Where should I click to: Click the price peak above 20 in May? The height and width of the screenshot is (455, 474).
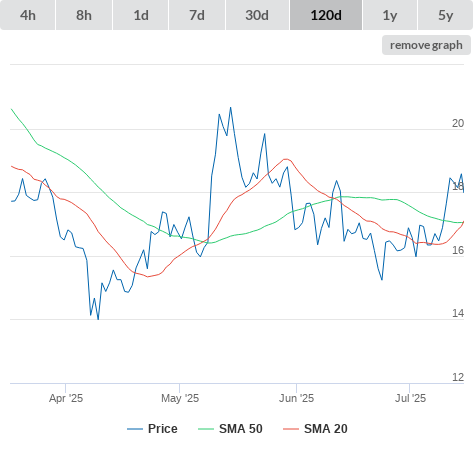231,108
